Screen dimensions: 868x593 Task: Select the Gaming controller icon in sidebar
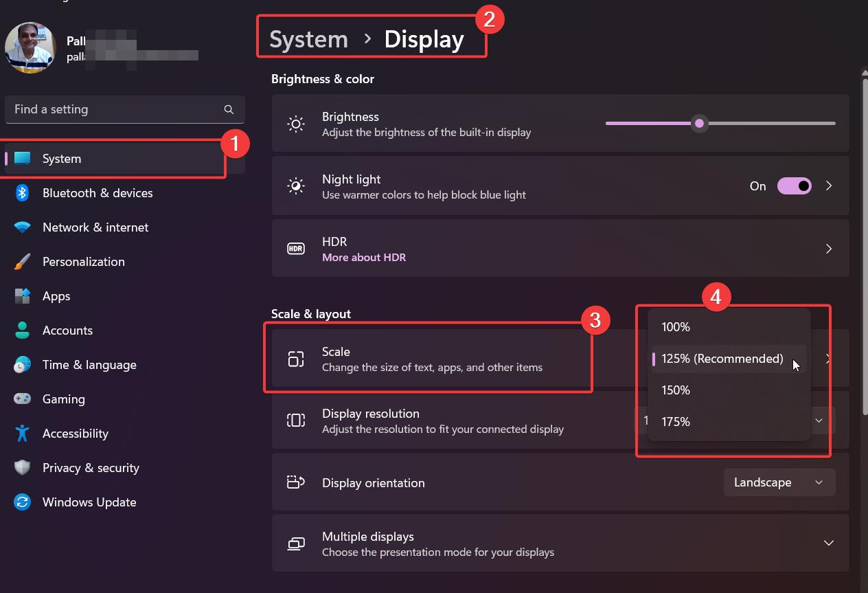pos(21,399)
